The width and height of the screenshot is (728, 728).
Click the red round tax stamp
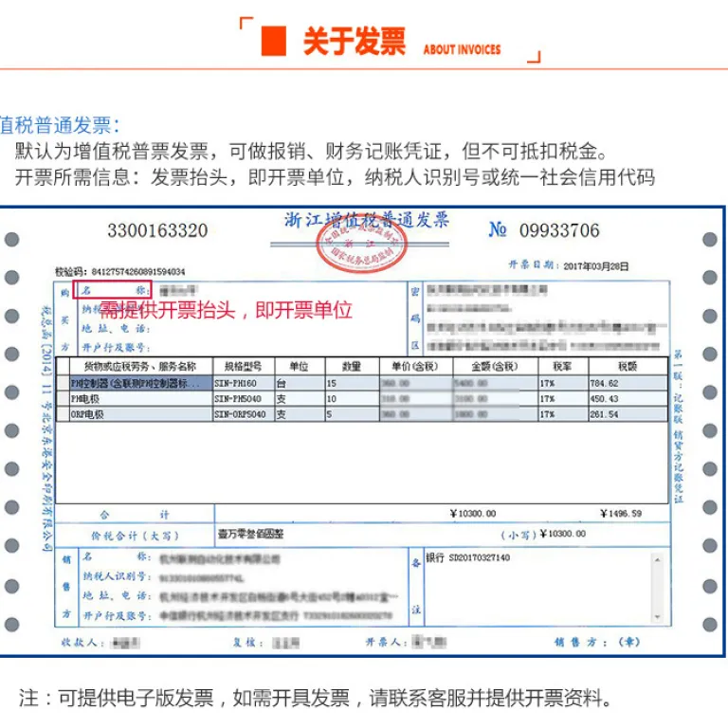(x=361, y=246)
